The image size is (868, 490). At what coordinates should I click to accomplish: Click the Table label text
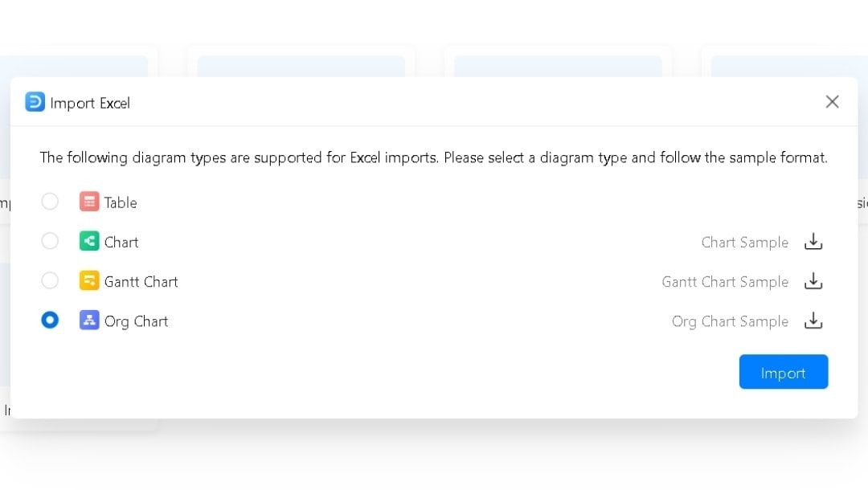(x=121, y=202)
